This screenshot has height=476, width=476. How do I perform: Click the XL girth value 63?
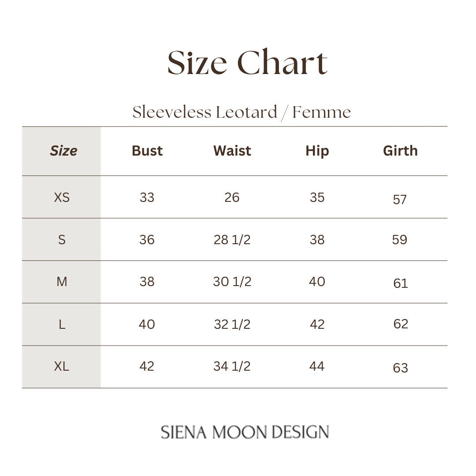point(400,368)
